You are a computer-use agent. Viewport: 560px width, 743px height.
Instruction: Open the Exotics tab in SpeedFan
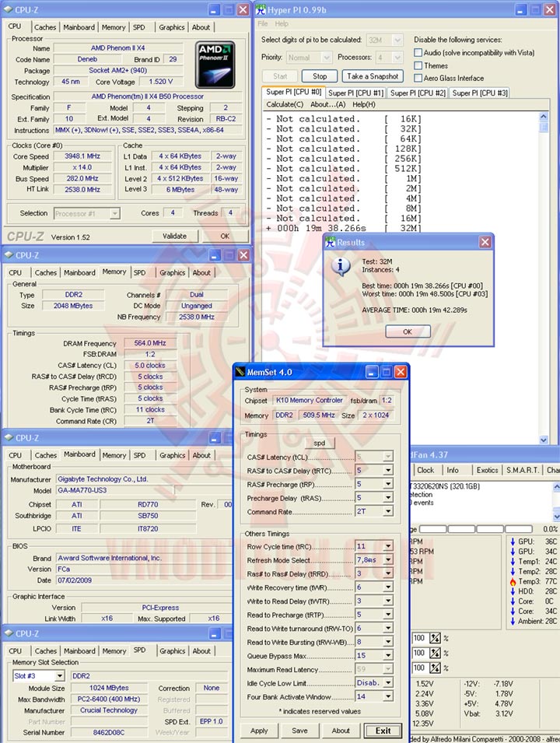click(x=487, y=470)
